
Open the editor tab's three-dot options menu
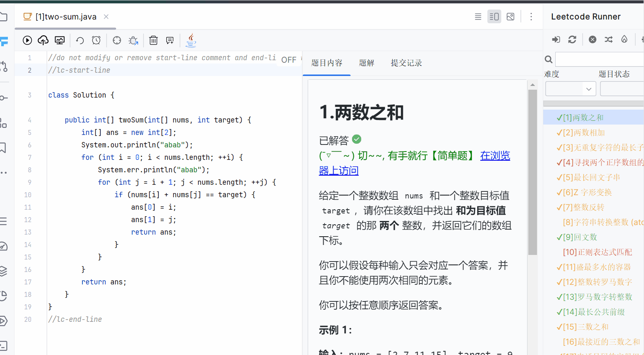[x=531, y=17]
